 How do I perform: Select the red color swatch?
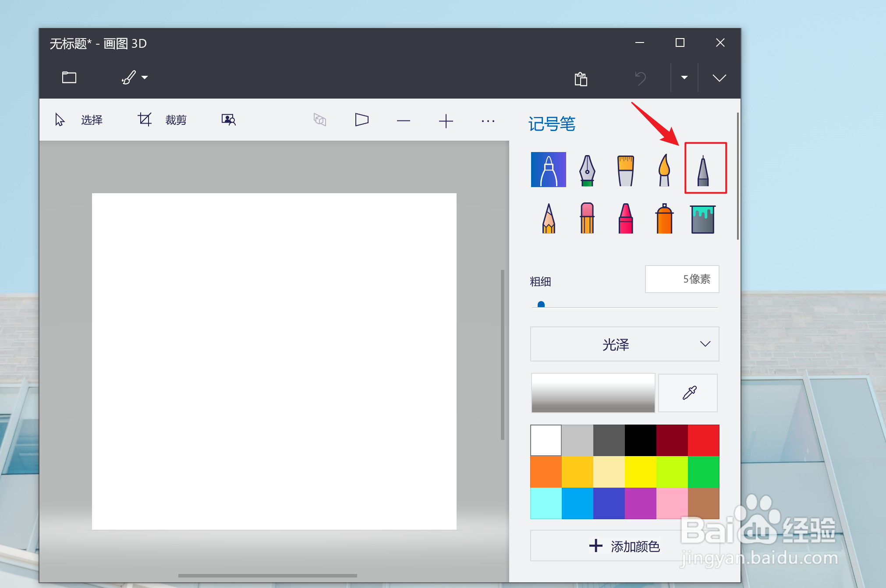tap(704, 439)
